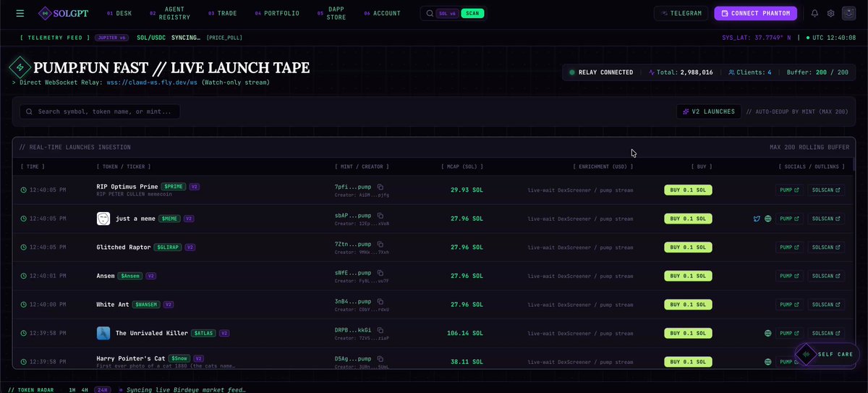Open the hamburger menu icon
The width and height of the screenshot is (868, 393).
pos(20,13)
